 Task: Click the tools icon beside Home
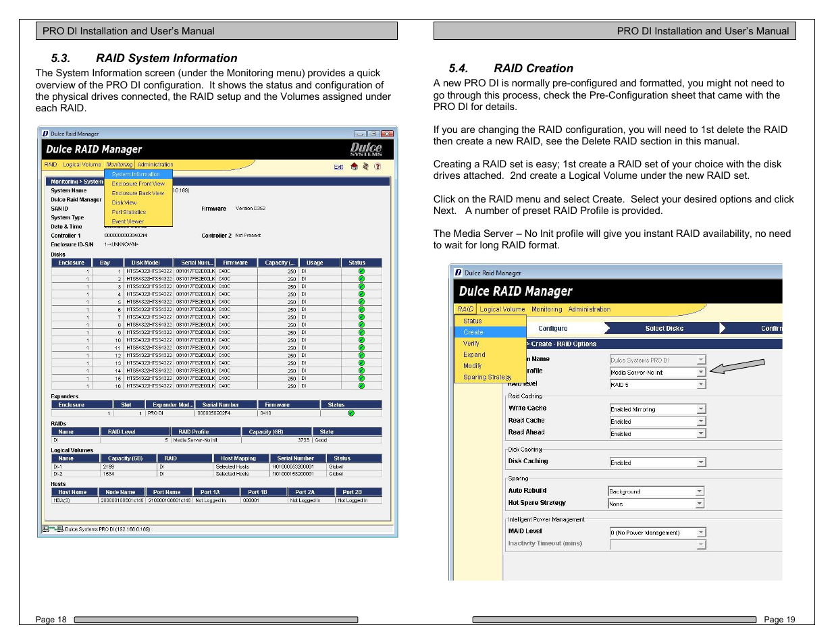[365, 166]
